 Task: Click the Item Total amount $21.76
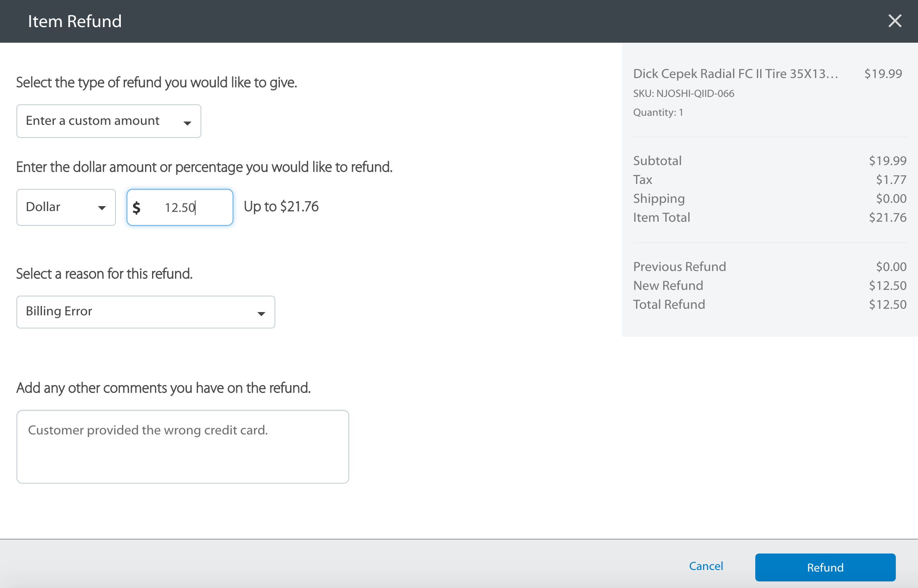point(888,217)
